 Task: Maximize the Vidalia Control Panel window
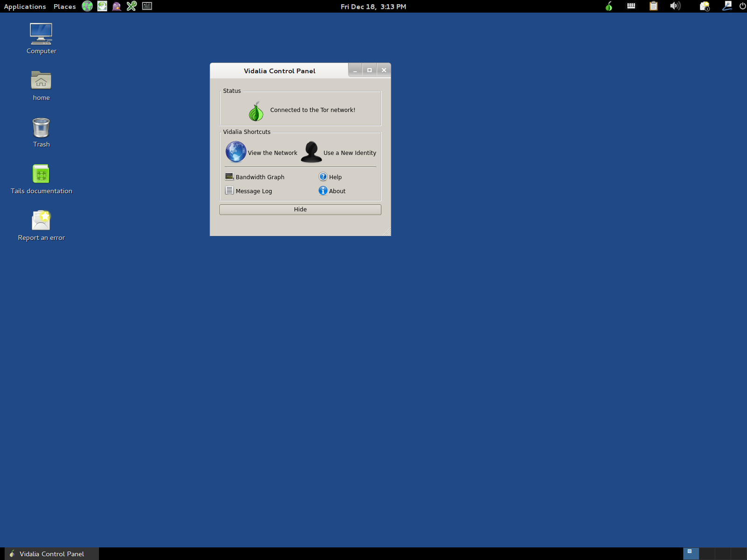(x=369, y=70)
